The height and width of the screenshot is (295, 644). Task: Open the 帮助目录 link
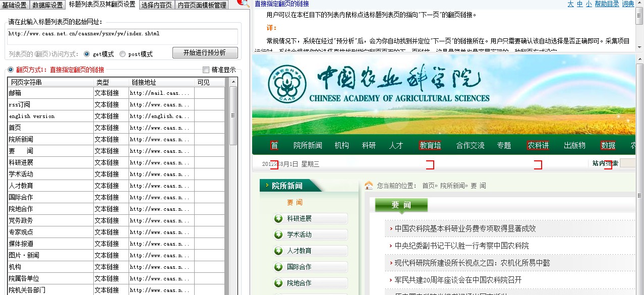coord(607,4)
